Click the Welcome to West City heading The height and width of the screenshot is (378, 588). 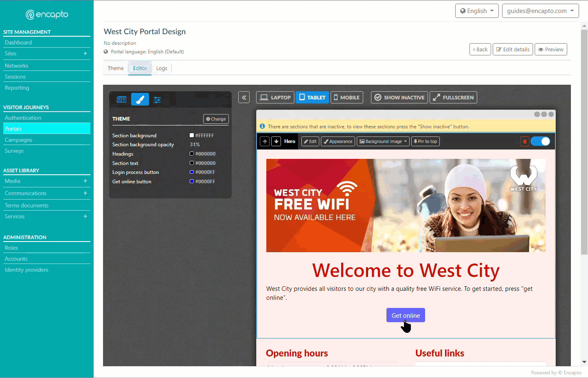[x=406, y=270]
